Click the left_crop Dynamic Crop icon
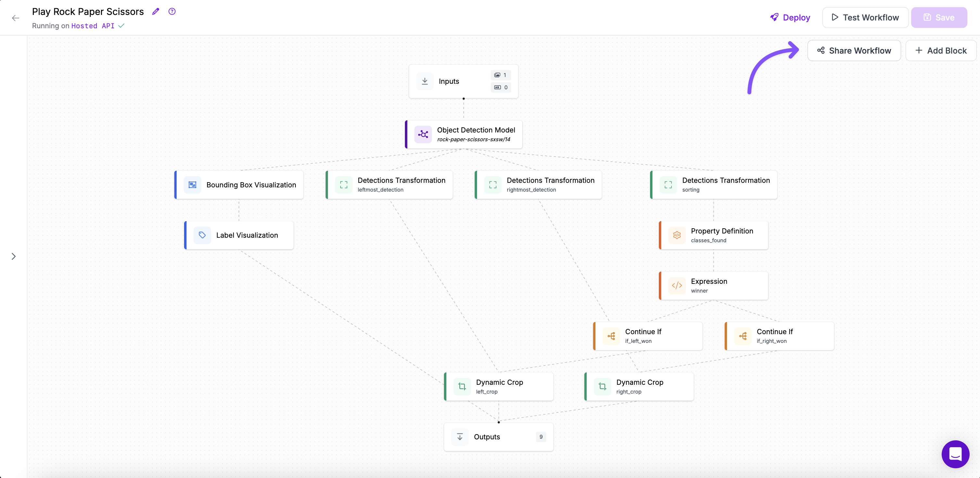The image size is (980, 478). click(462, 386)
